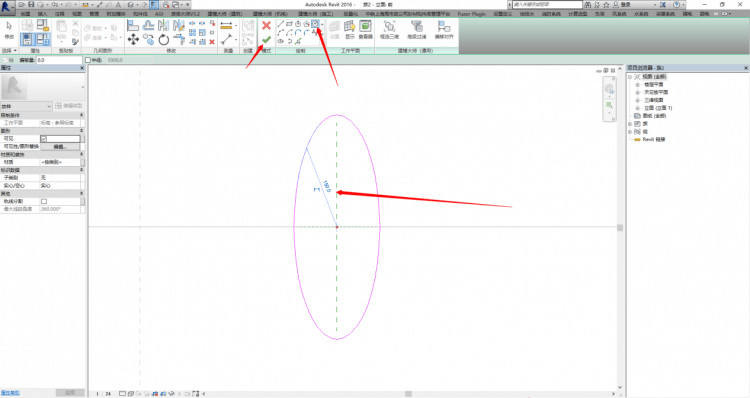
Task: Toggle the 可见 visible checkbox
Action: (x=44, y=139)
